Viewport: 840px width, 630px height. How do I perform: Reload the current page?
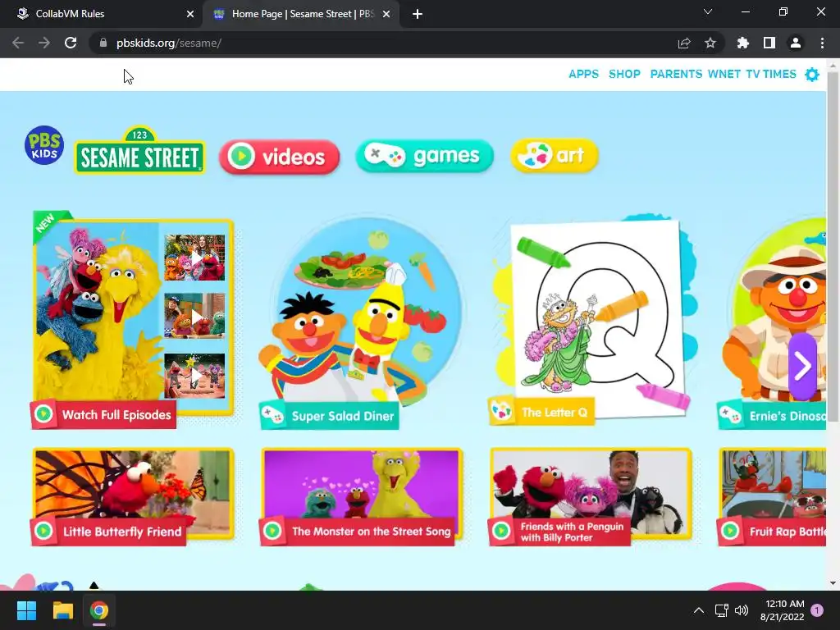coord(71,43)
